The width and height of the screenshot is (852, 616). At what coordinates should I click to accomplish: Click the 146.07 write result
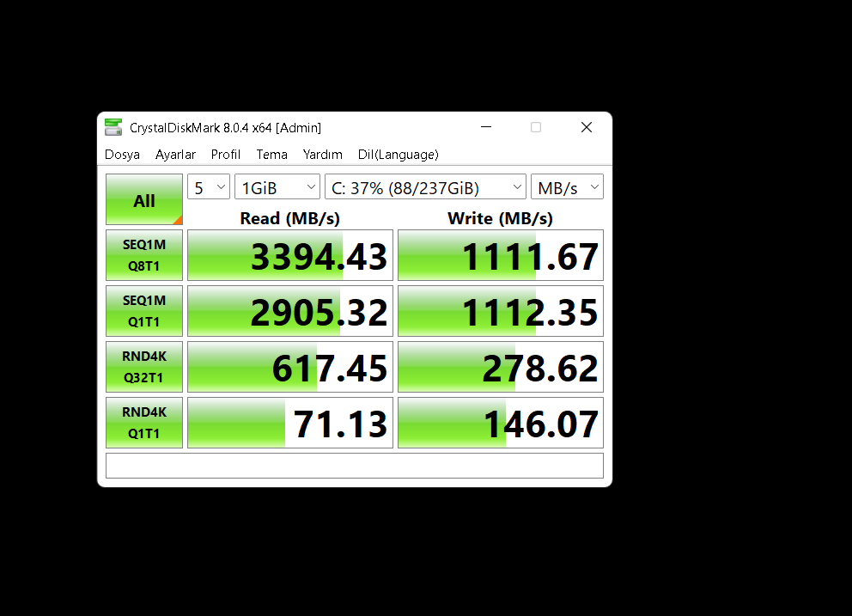tap(501, 423)
